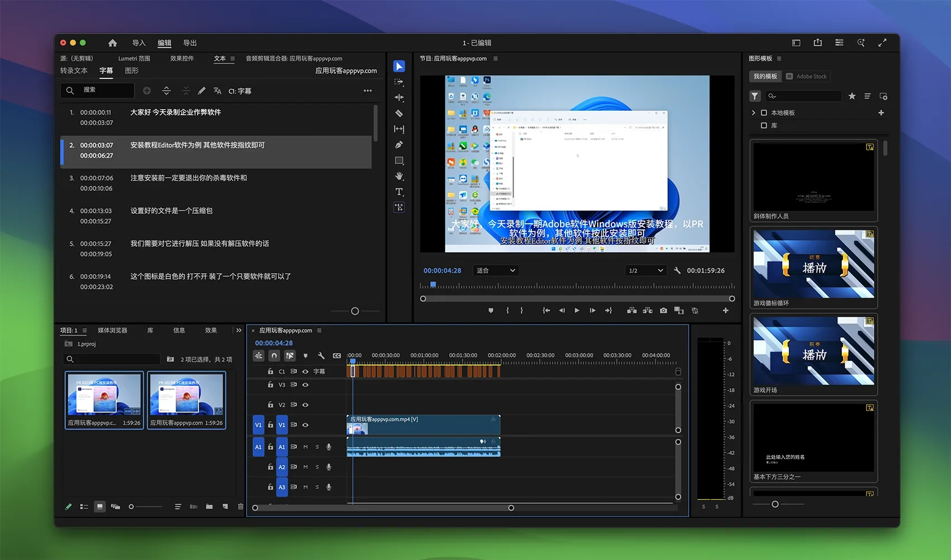Open the 1/2 playback resolution dropdown
Screen dimensions: 951x560
646,271
